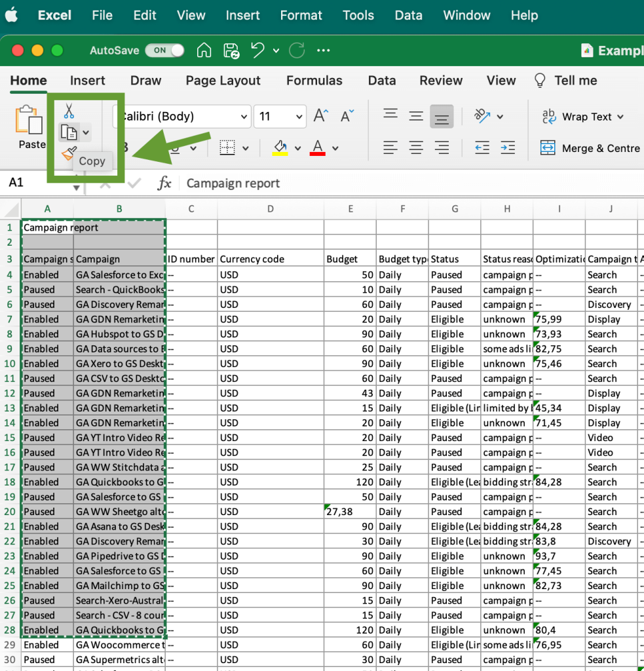Select the red Font Colour swatch
Image resolution: width=644 pixels, height=671 pixels.
[318, 147]
